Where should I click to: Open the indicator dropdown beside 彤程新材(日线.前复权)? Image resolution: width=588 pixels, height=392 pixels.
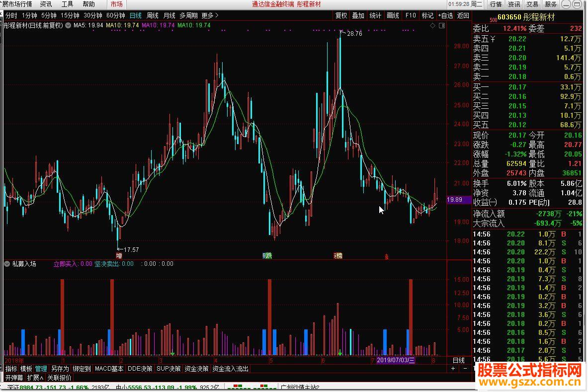click(68, 25)
